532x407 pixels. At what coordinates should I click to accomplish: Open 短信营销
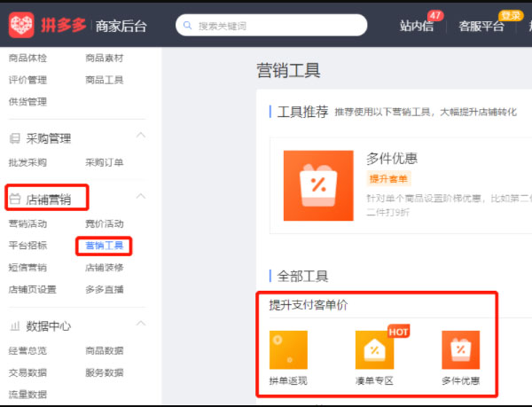coord(27,268)
